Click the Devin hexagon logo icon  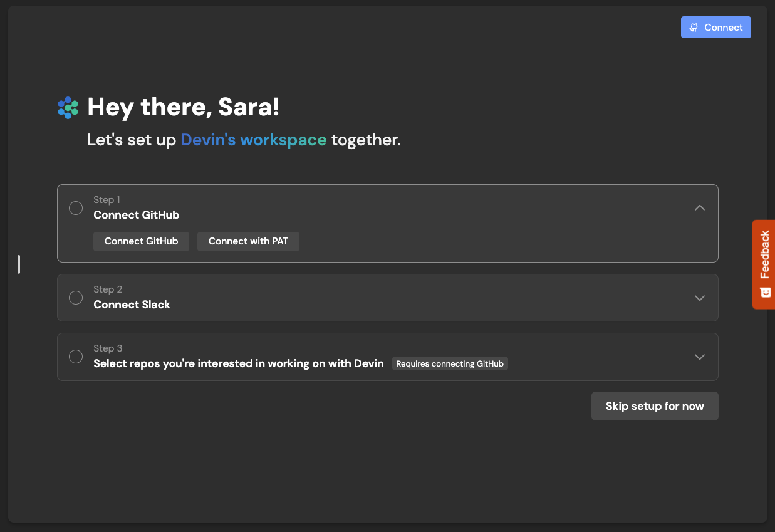(x=68, y=108)
